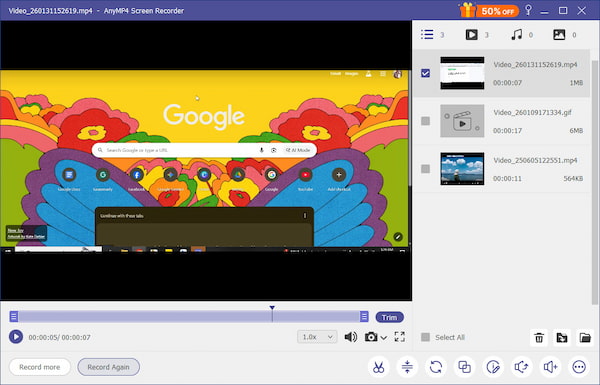Click the Record Again button
Viewport: 600px width, 385px height.
click(108, 367)
